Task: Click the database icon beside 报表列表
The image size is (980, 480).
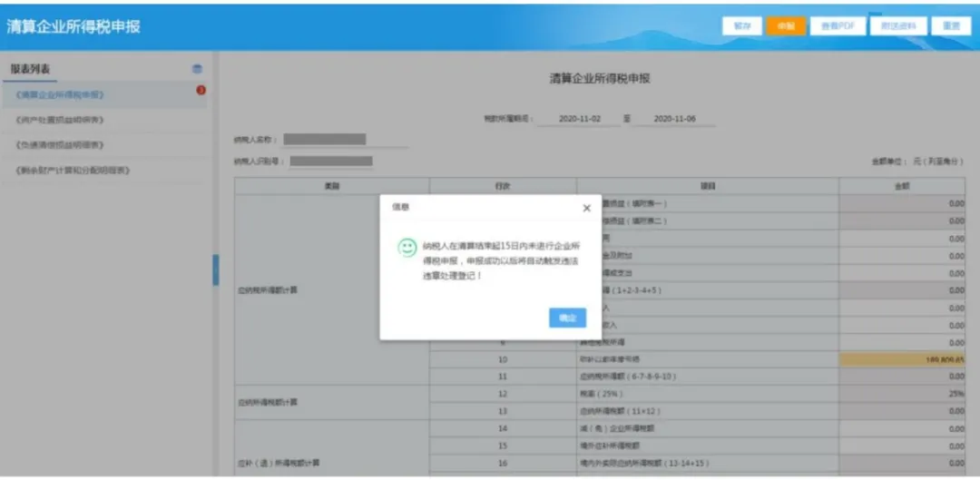Action: coord(197,69)
